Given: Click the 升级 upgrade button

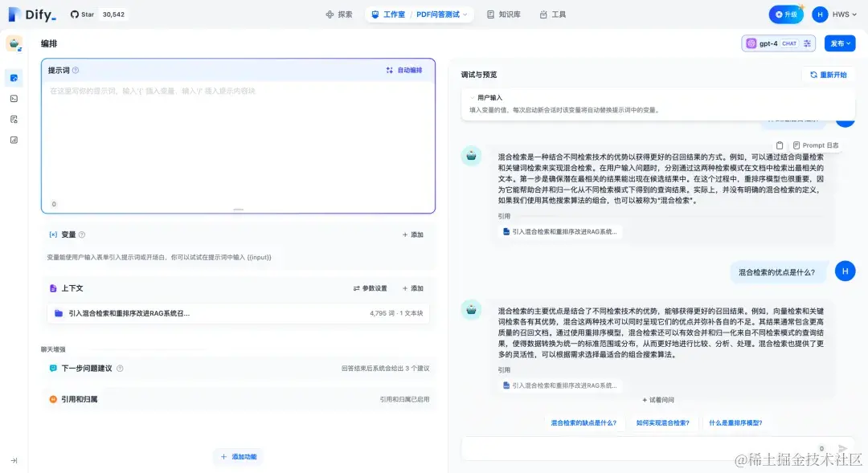Looking at the screenshot, I should (785, 14).
